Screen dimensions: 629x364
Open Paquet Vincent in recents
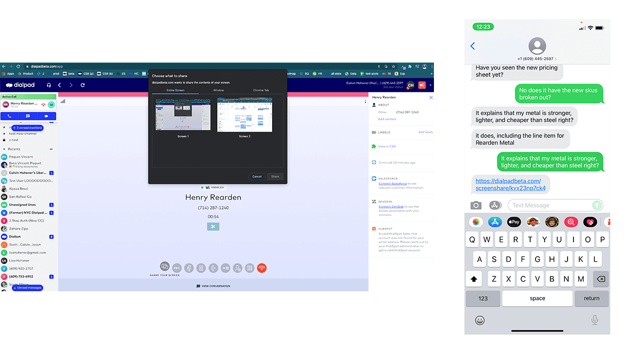21,157
